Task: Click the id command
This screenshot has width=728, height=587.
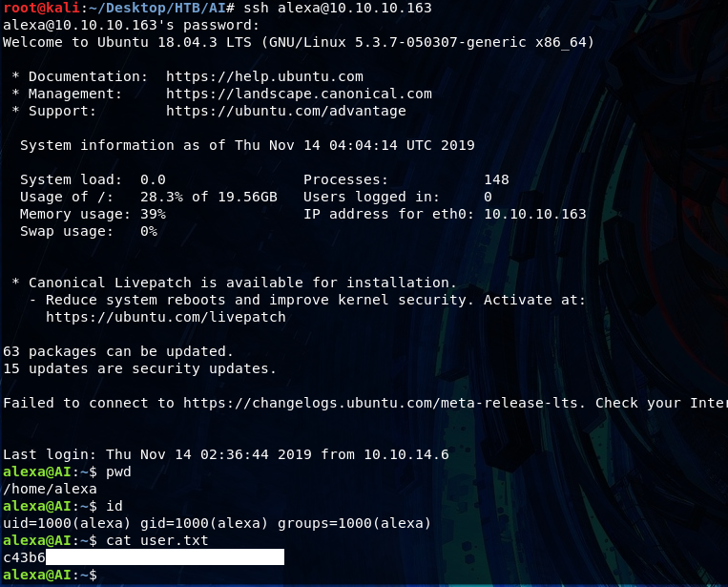Action: pyautogui.click(x=114, y=506)
